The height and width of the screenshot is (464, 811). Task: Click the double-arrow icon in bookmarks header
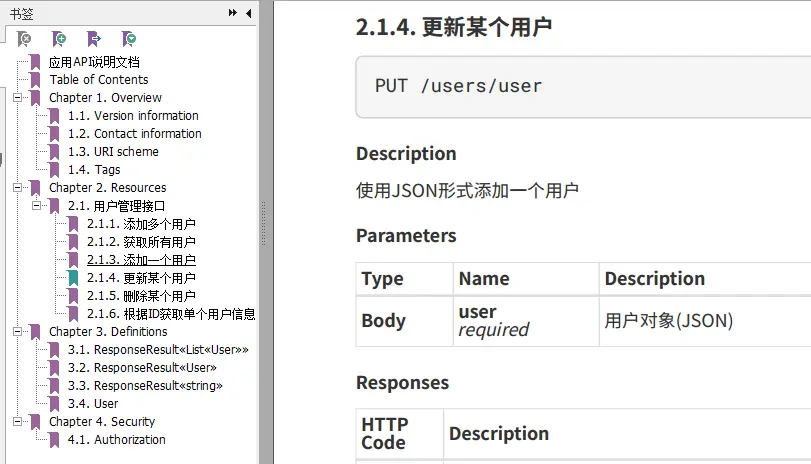(234, 13)
